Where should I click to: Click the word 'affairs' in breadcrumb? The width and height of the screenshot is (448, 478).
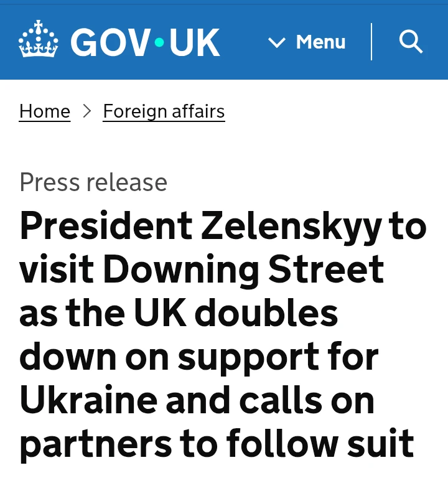[x=198, y=111]
